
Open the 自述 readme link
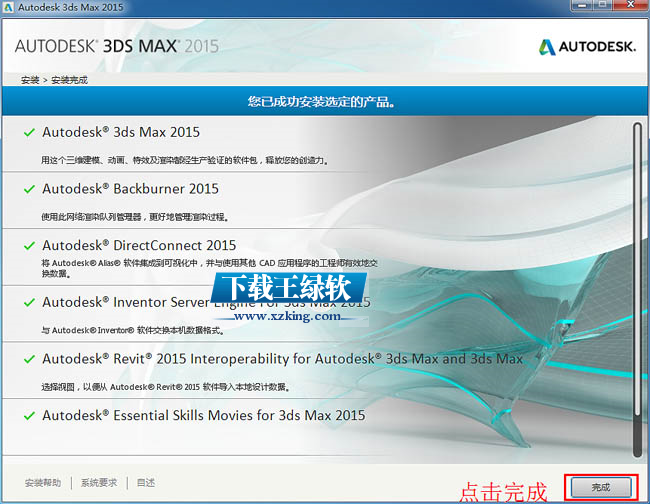146,482
